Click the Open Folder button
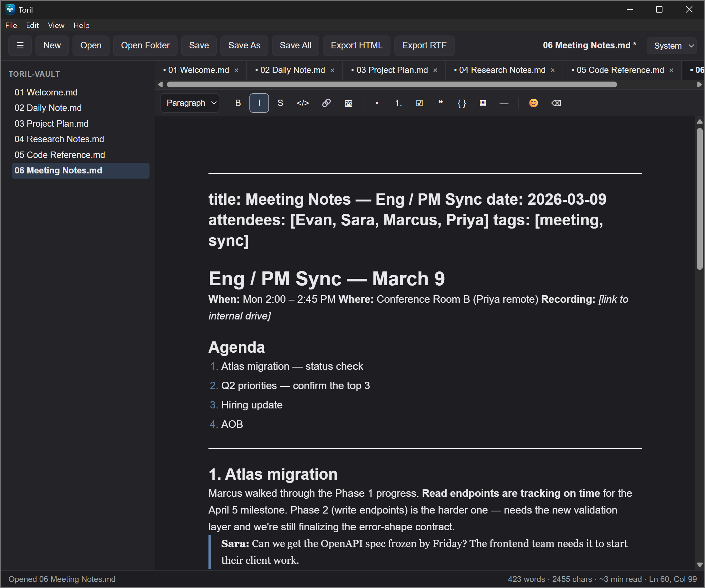The width and height of the screenshot is (705, 588). [145, 45]
